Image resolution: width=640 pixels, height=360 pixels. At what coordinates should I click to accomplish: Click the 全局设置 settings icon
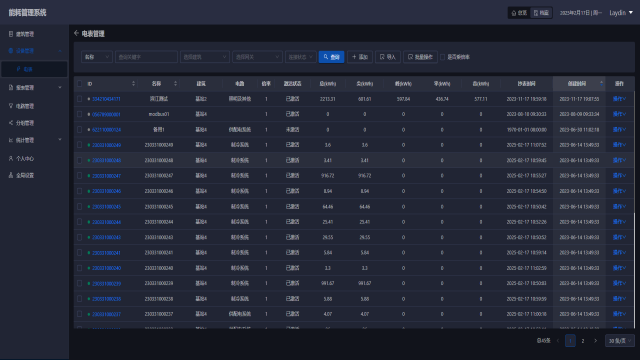[x=11, y=175]
